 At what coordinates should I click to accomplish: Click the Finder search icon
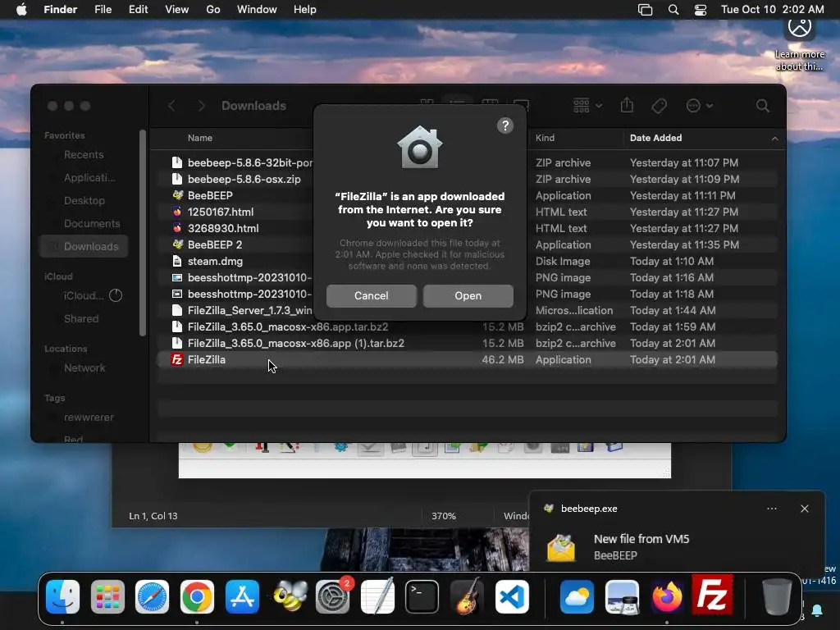tap(762, 106)
